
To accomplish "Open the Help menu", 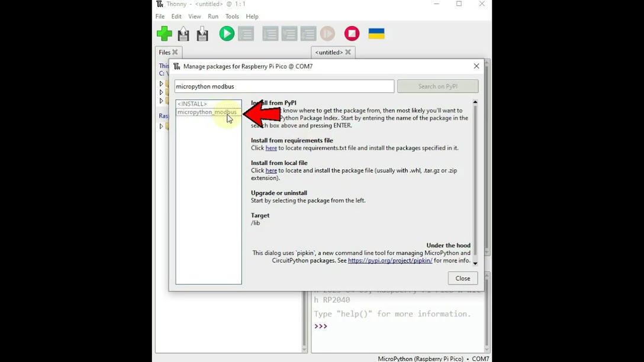I will [x=252, y=16].
